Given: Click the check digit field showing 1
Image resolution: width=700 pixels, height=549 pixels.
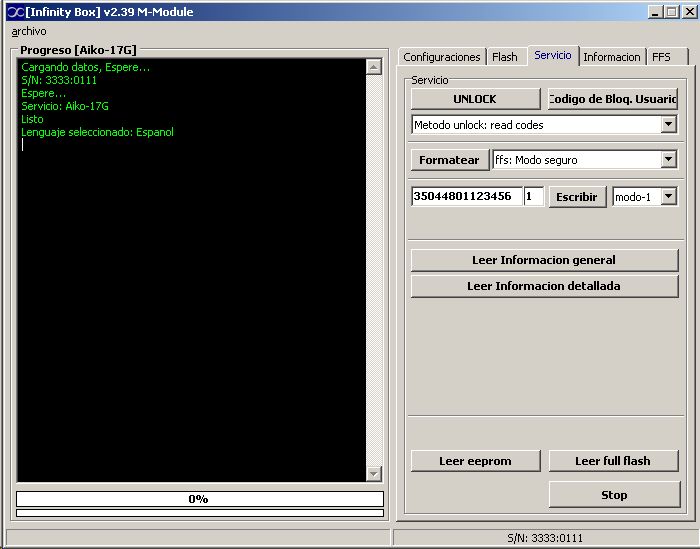Looking at the screenshot, I should [533, 196].
